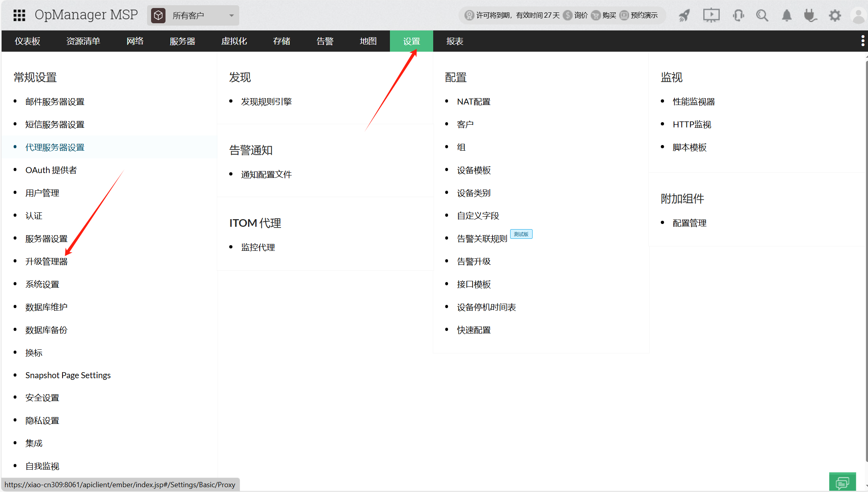Click the rocket get-started icon
The height and width of the screenshot is (492, 868).
click(684, 16)
